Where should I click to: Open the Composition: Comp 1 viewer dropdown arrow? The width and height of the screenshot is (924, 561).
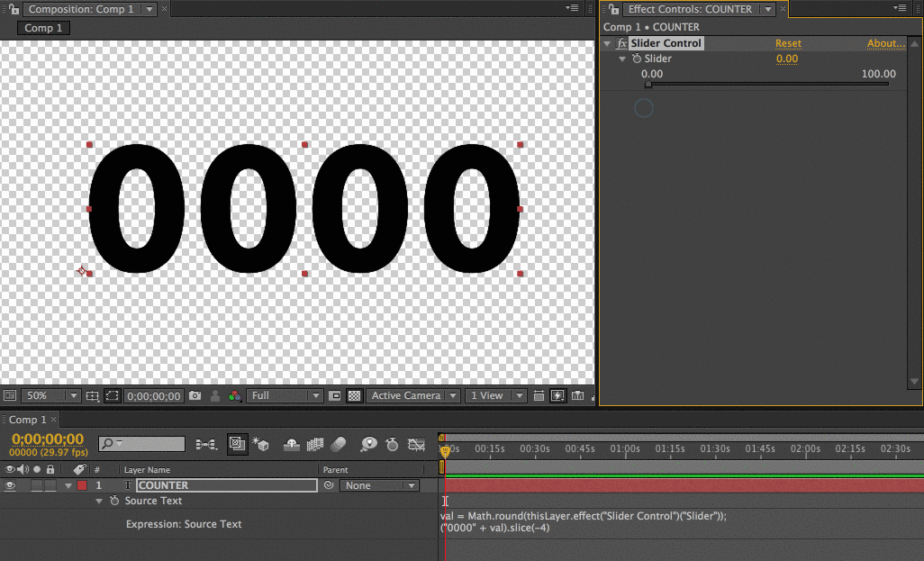tap(149, 9)
